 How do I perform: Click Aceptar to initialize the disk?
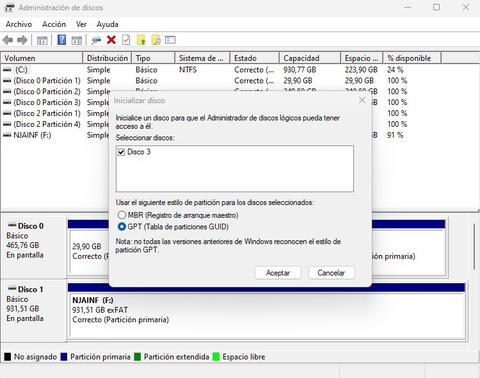(x=278, y=273)
